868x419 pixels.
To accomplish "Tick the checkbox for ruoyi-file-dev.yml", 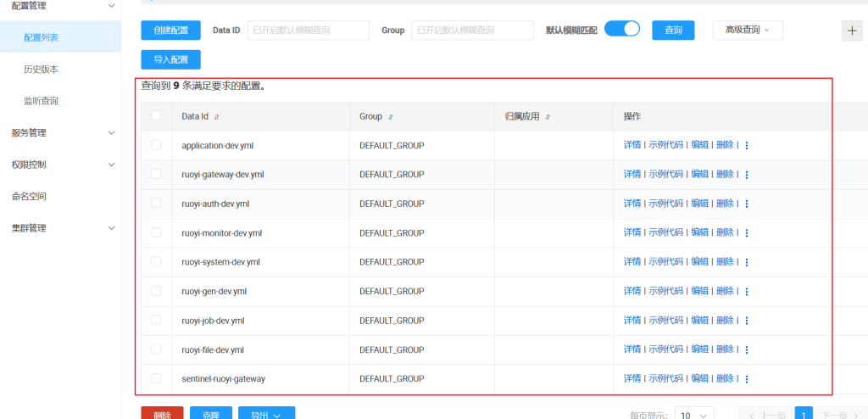I will 156,349.
